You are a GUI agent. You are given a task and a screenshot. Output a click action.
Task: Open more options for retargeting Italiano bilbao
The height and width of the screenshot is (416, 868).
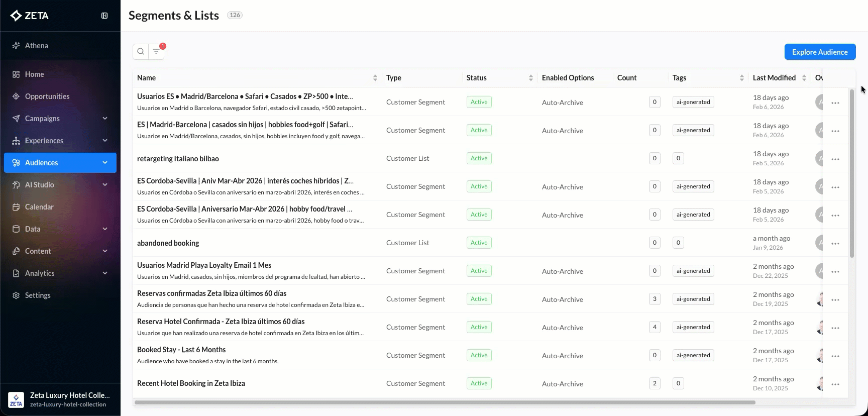click(x=835, y=159)
